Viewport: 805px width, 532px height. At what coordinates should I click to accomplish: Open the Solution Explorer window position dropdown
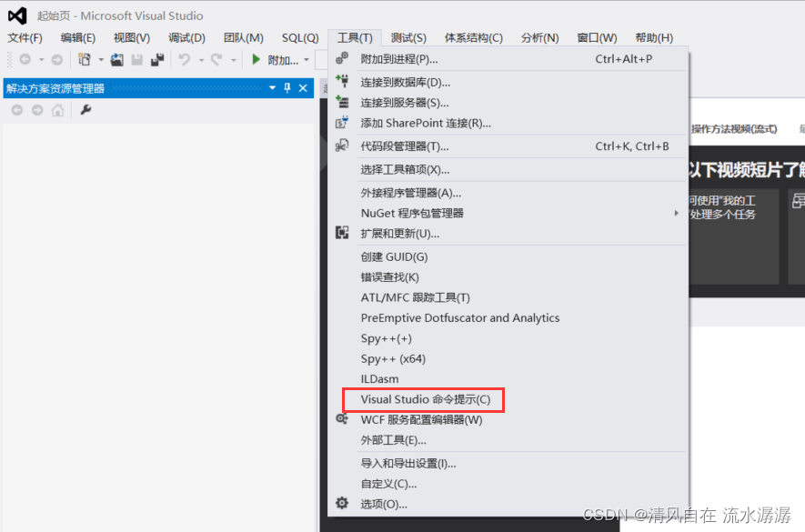click(x=272, y=88)
